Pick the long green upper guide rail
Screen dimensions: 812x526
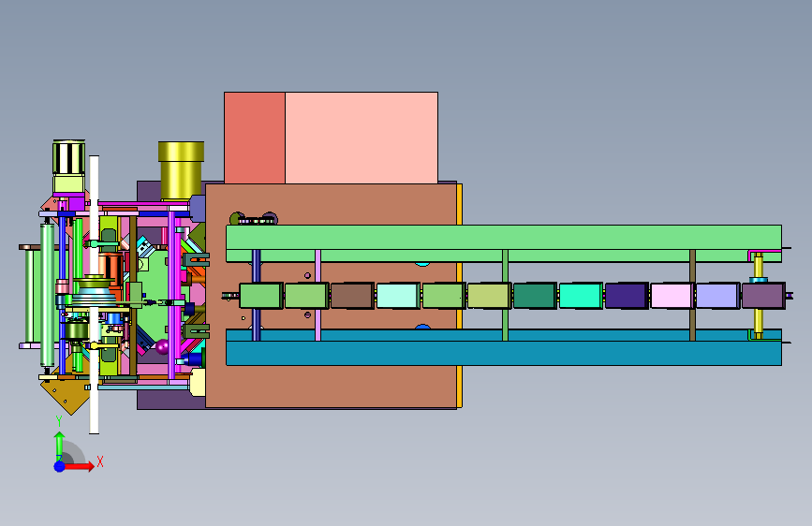coord(503,242)
